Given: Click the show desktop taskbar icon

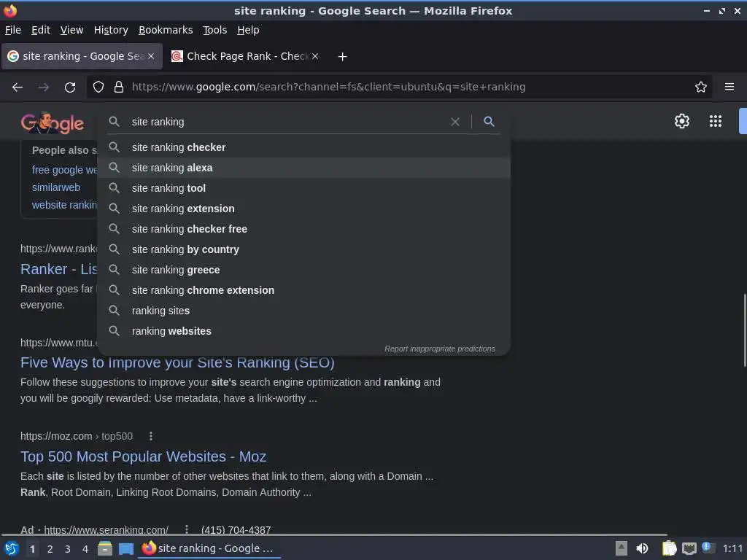Looking at the screenshot, I should point(126,548).
